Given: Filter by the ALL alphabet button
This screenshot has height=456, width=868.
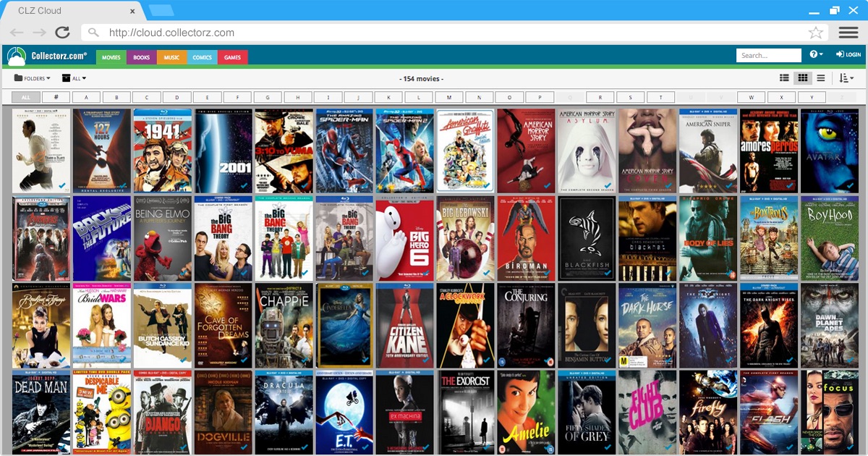Looking at the screenshot, I should pos(26,97).
